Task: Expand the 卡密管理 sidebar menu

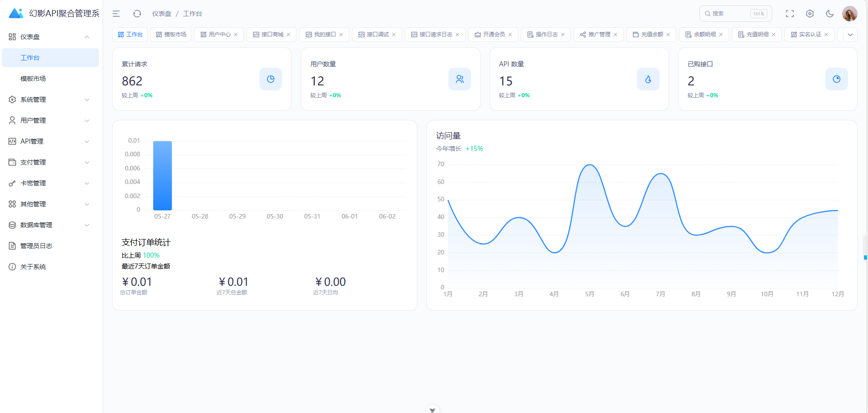Action: 50,183
